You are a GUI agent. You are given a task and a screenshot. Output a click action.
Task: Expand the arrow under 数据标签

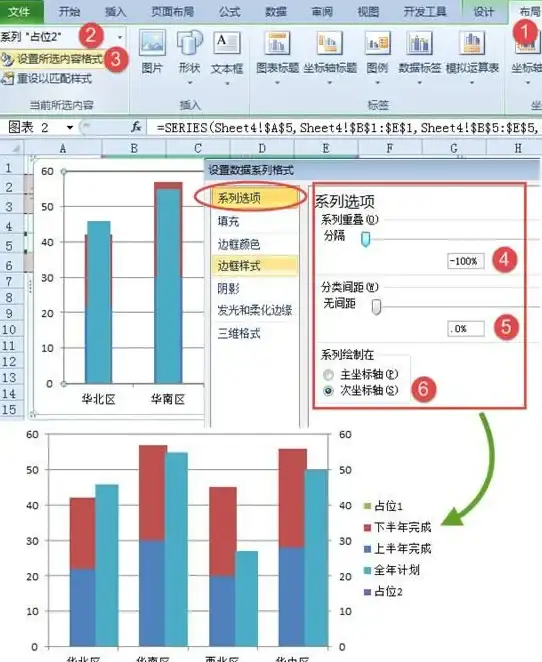point(419,83)
